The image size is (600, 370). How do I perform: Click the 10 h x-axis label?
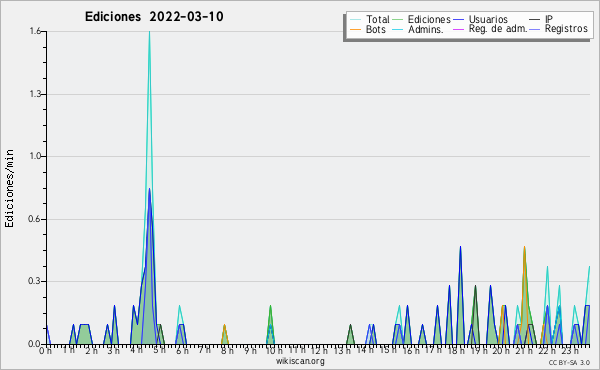pyautogui.click(x=274, y=350)
